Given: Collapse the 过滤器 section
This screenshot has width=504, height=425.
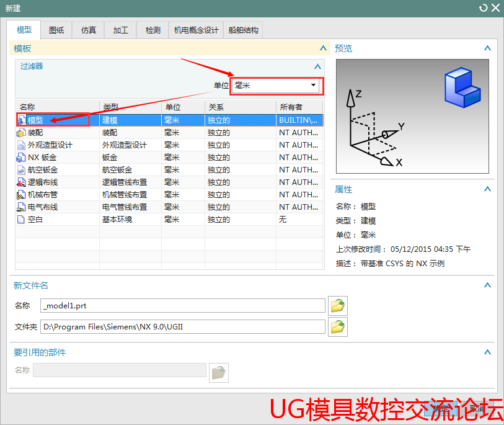Looking at the screenshot, I should 317,66.
